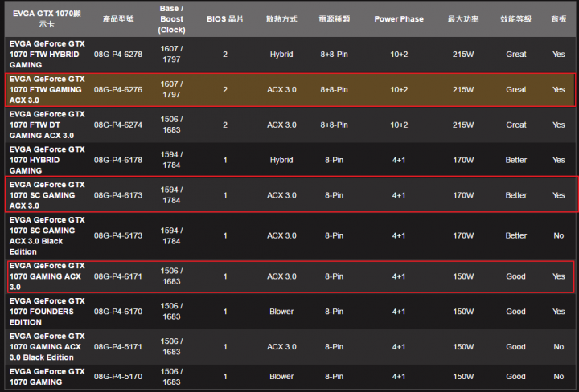Select model number '08G-P4-5170'
Image resolution: width=579 pixels, height=392 pixels.
(x=118, y=377)
